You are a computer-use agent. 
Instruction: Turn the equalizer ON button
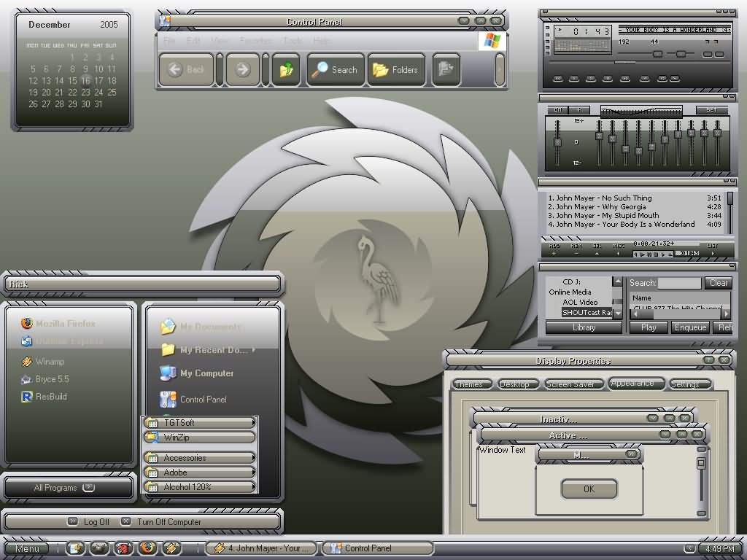pyautogui.click(x=558, y=110)
